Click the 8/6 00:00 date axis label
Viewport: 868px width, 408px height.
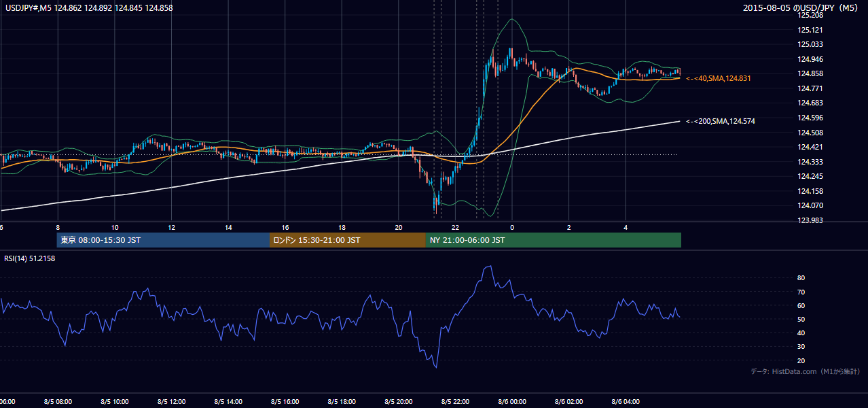[513, 402]
